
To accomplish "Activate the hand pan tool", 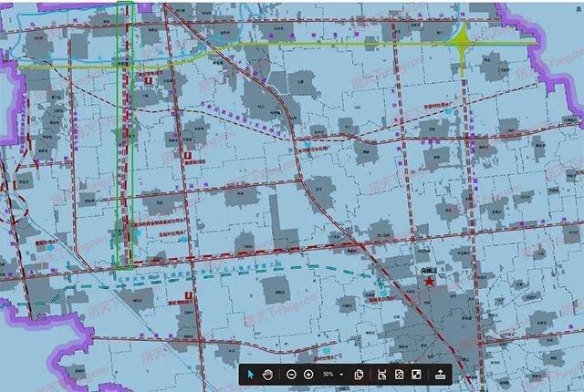I will [268, 375].
